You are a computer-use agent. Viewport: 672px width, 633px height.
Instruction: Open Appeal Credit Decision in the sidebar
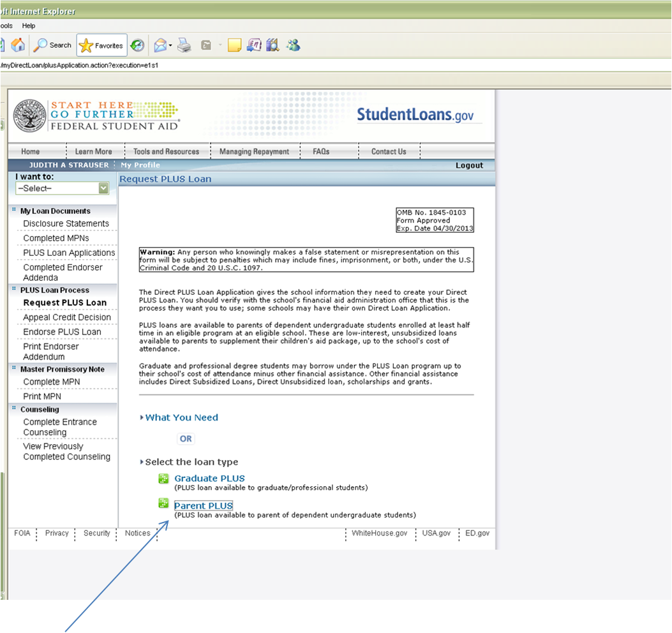[x=67, y=317]
